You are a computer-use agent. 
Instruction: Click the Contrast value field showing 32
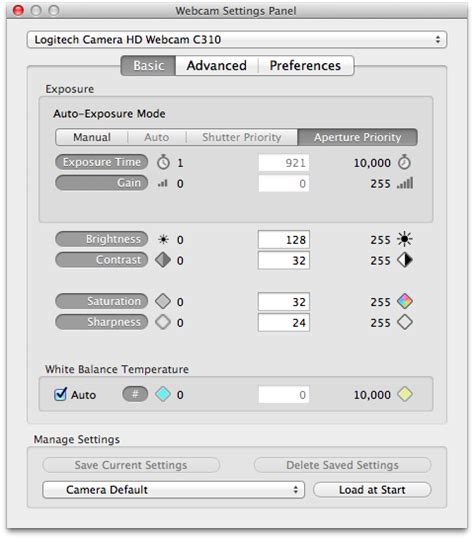pyautogui.click(x=284, y=261)
